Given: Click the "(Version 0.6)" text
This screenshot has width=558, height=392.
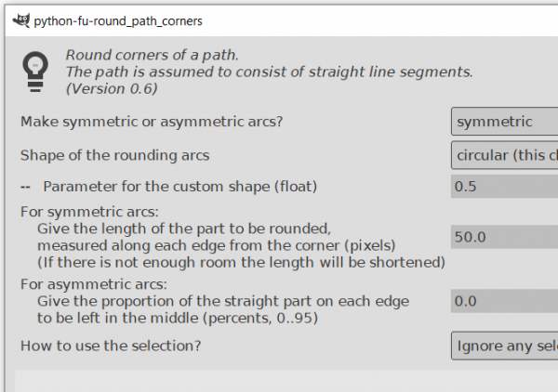Looking at the screenshot, I should pyautogui.click(x=112, y=88).
